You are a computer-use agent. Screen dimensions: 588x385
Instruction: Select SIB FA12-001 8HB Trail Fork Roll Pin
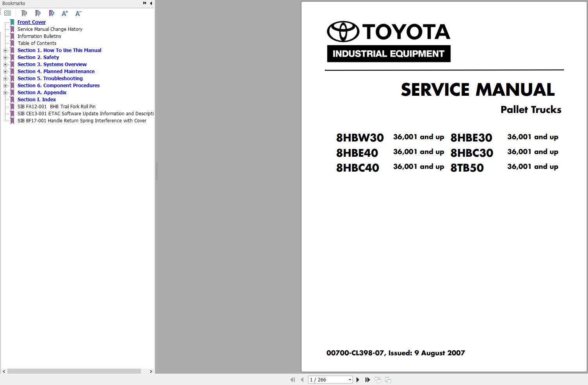(x=57, y=107)
